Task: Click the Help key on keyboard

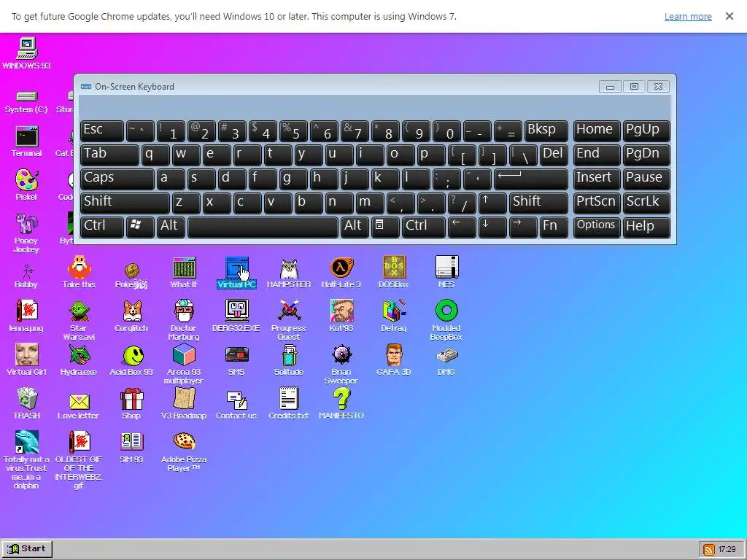Action: (x=646, y=227)
